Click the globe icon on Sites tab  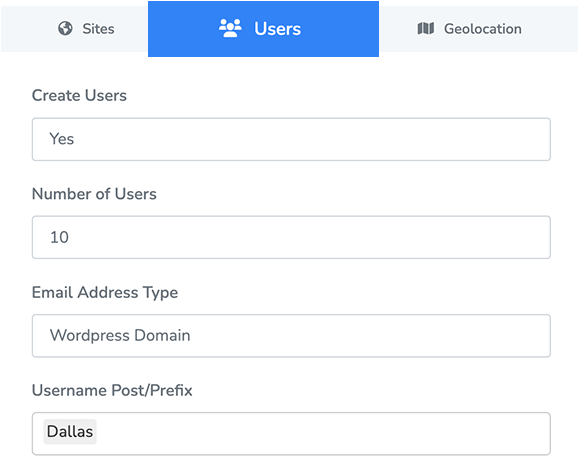click(x=65, y=28)
